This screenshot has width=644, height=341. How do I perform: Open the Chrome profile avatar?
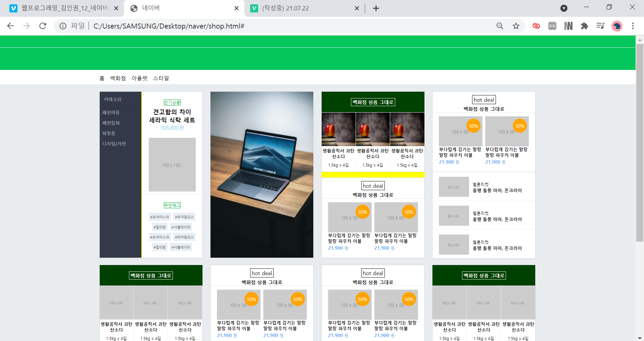click(x=617, y=26)
